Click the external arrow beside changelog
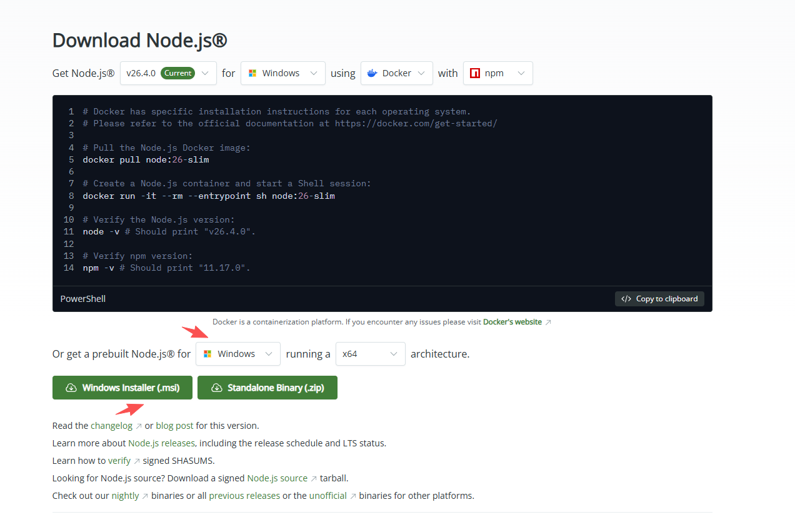Viewport: 795px width, 532px height. (x=138, y=426)
